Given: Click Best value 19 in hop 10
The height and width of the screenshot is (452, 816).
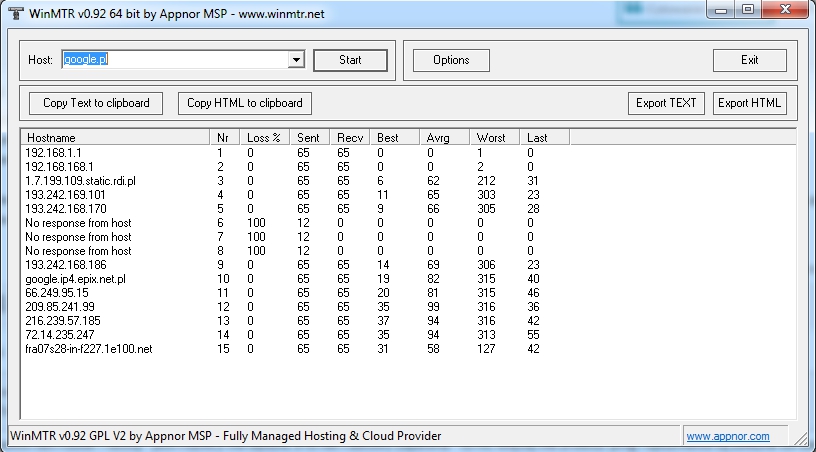Looking at the screenshot, I should pyautogui.click(x=383, y=279).
